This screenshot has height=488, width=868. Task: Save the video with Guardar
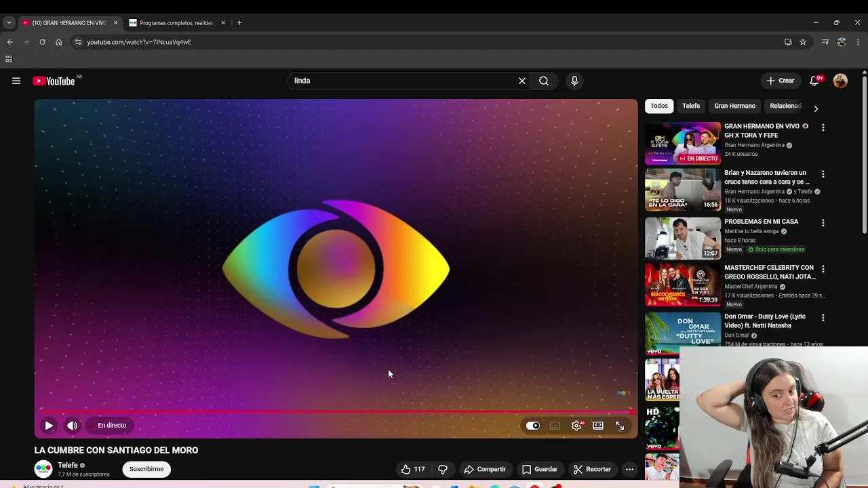coord(540,469)
